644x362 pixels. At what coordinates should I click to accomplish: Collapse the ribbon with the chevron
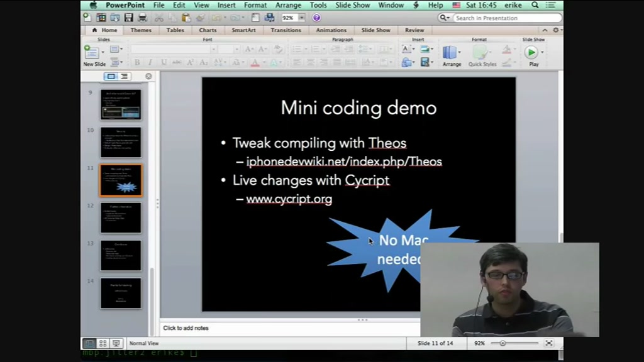click(545, 30)
